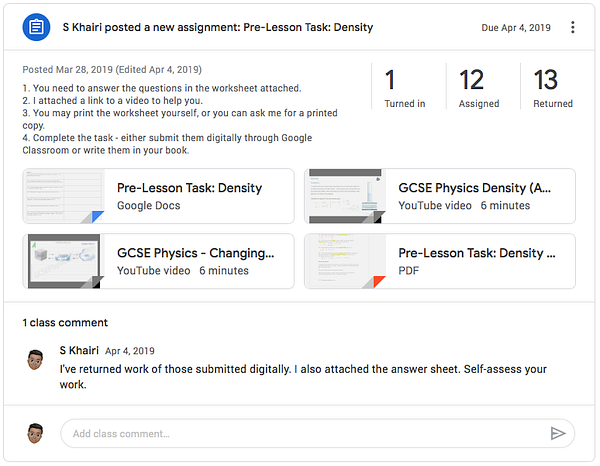Viewport: 600px width, 466px height.
Task: Click S Khairi's avatar beside comment
Action: 35,360
